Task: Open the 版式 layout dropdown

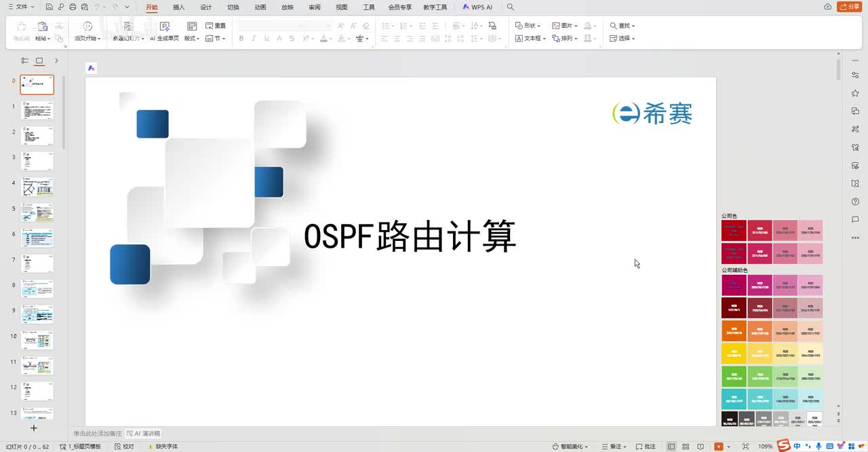Action: [x=192, y=39]
